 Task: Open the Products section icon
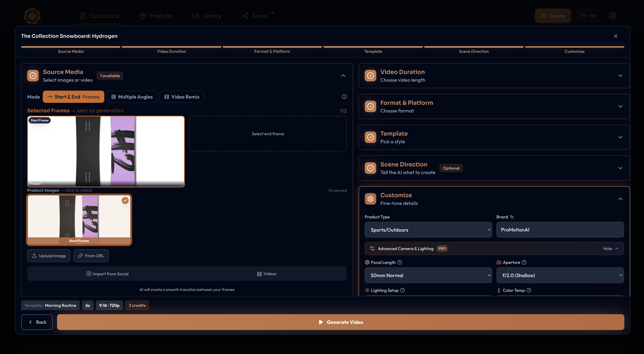pos(142,16)
